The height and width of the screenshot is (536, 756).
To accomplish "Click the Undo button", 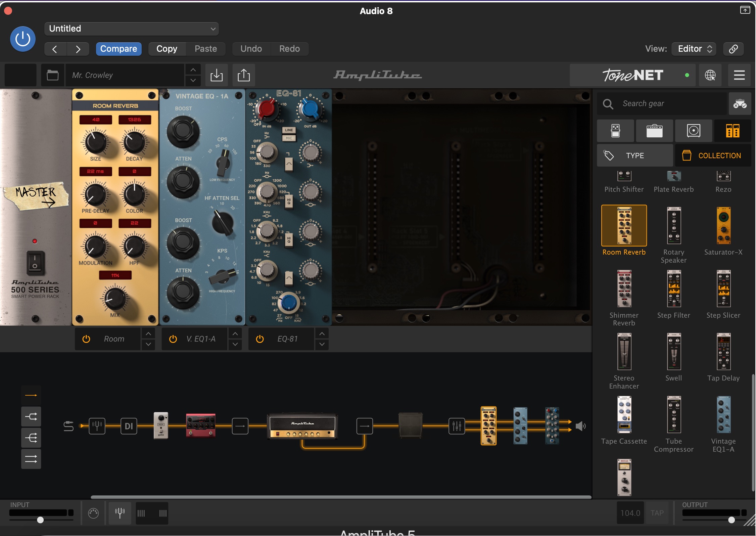I will pyautogui.click(x=251, y=49).
